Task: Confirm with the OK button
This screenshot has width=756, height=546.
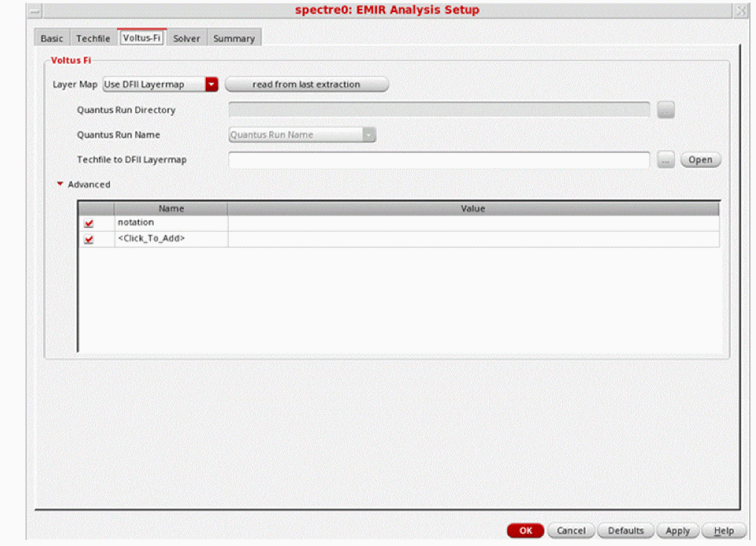Action: [525, 530]
